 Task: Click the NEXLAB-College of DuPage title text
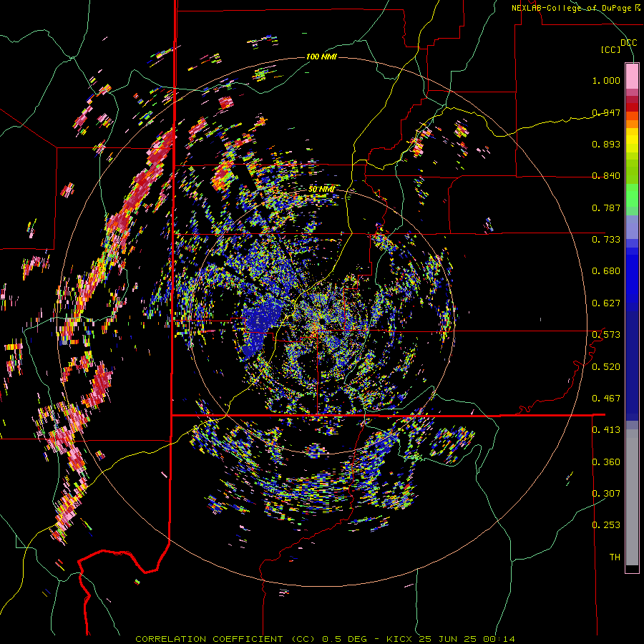[x=575, y=8]
